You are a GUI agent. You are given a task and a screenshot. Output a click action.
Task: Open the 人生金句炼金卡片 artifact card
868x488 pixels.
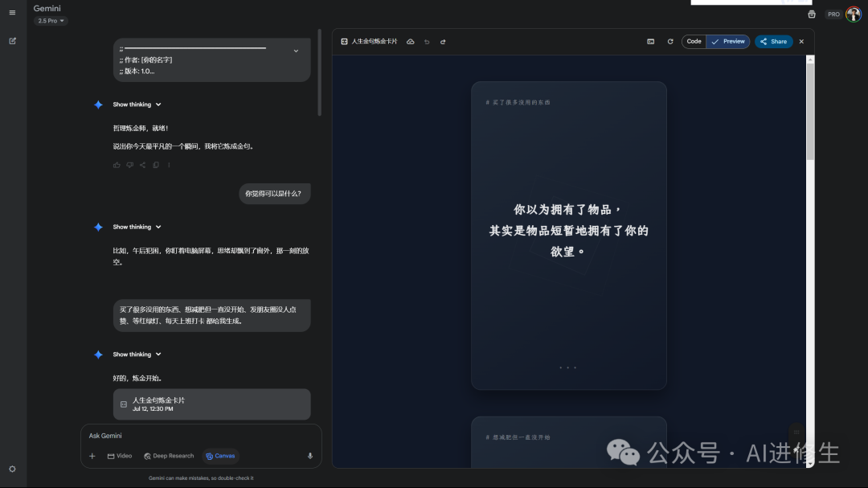(x=211, y=404)
